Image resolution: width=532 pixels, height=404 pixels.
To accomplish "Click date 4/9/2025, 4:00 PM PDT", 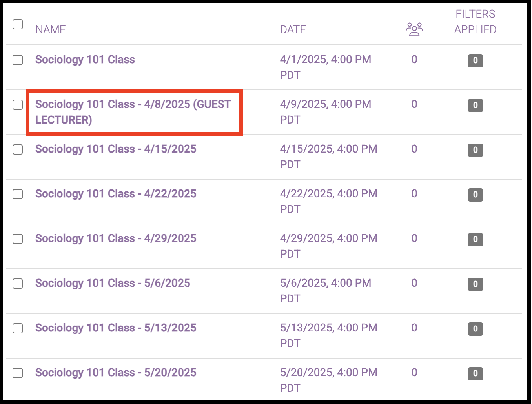I will tap(326, 112).
